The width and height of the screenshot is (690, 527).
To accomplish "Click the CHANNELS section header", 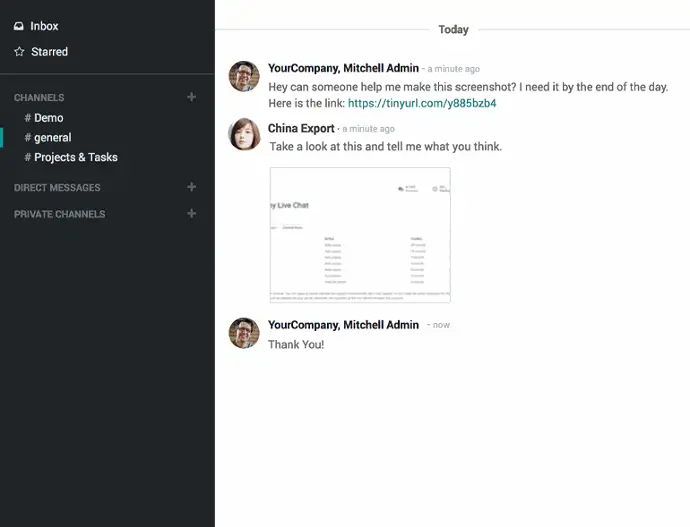I will point(39,98).
